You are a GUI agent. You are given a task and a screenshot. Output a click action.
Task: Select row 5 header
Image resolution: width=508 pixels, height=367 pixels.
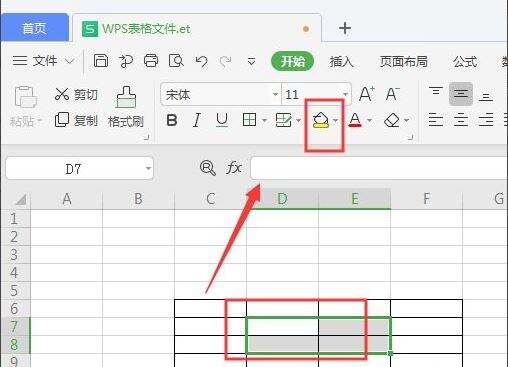click(15, 291)
